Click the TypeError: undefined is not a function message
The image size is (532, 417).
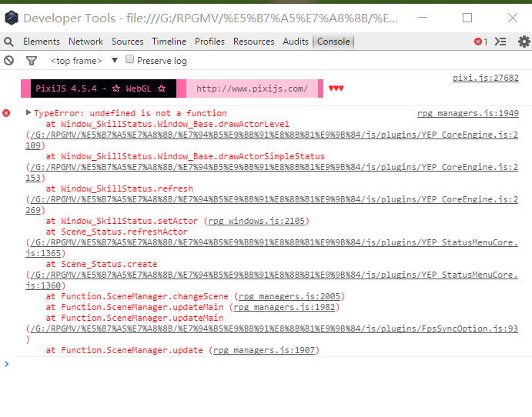(130, 113)
